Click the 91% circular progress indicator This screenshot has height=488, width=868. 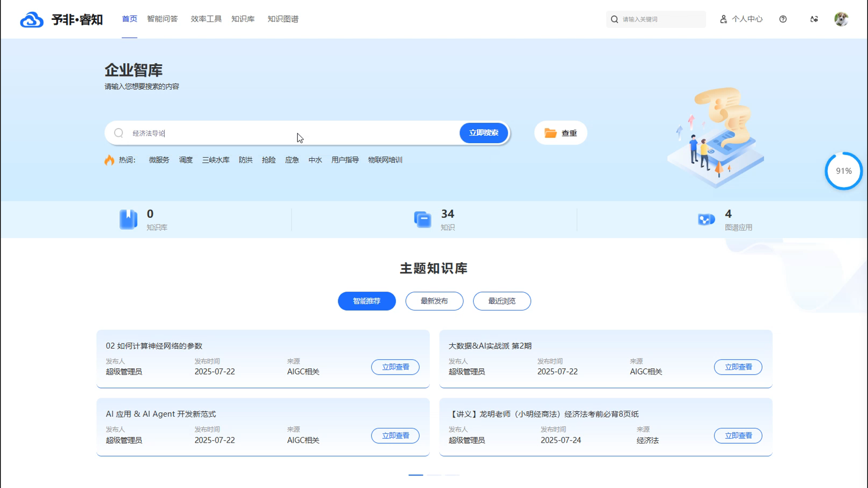pos(844,171)
